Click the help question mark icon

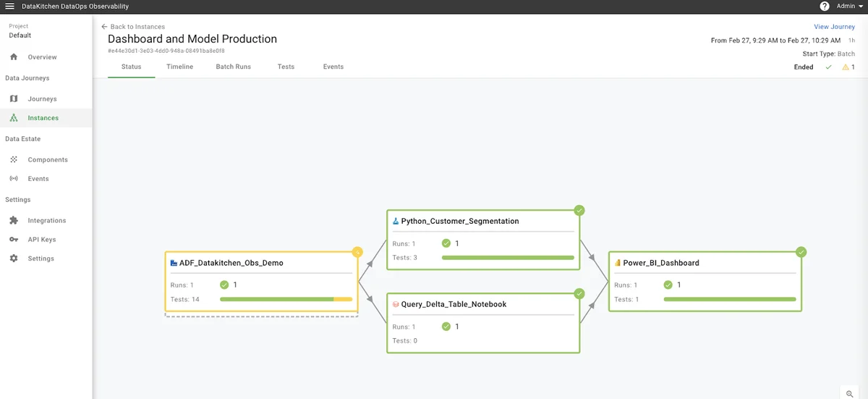click(x=825, y=7)
